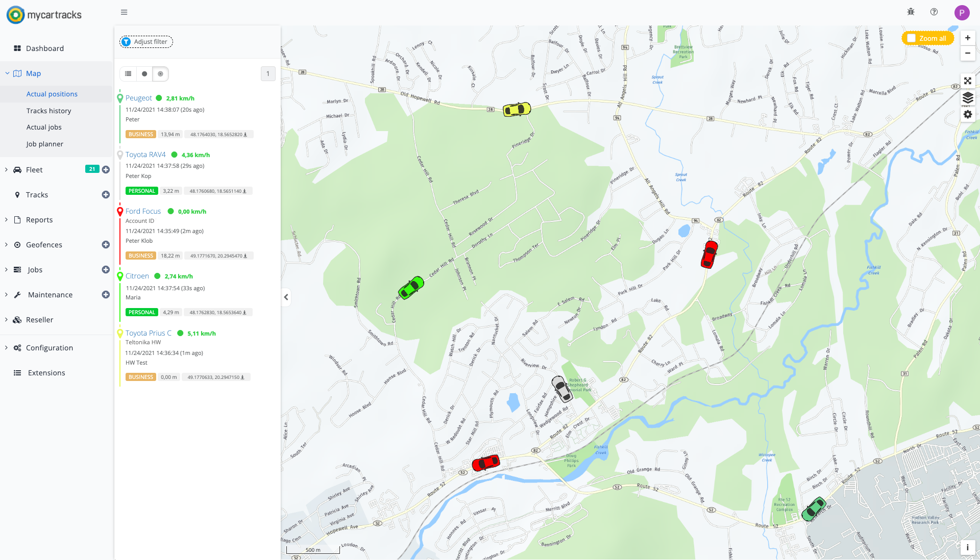
Task: Open Tracks history from the sidebar
Action: (x=49, y=110)
